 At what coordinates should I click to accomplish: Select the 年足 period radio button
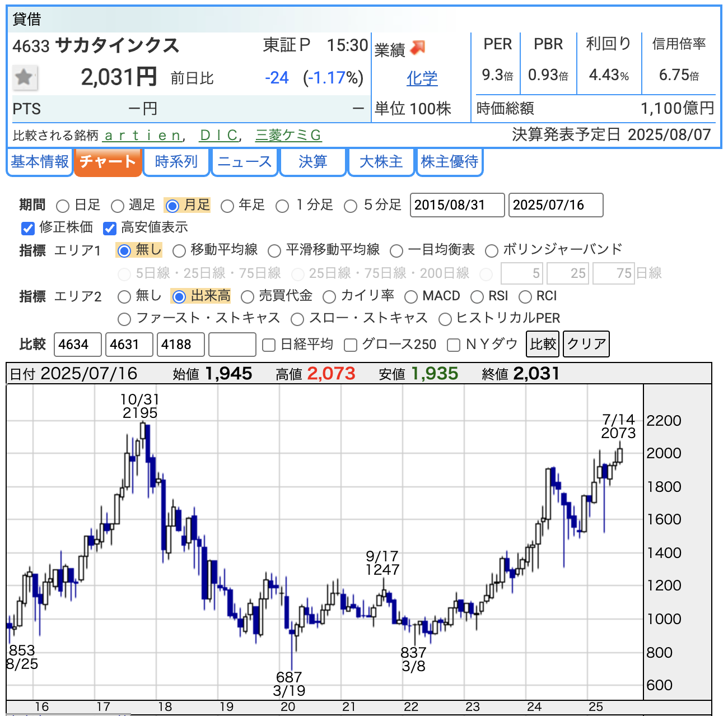[227, 206]
